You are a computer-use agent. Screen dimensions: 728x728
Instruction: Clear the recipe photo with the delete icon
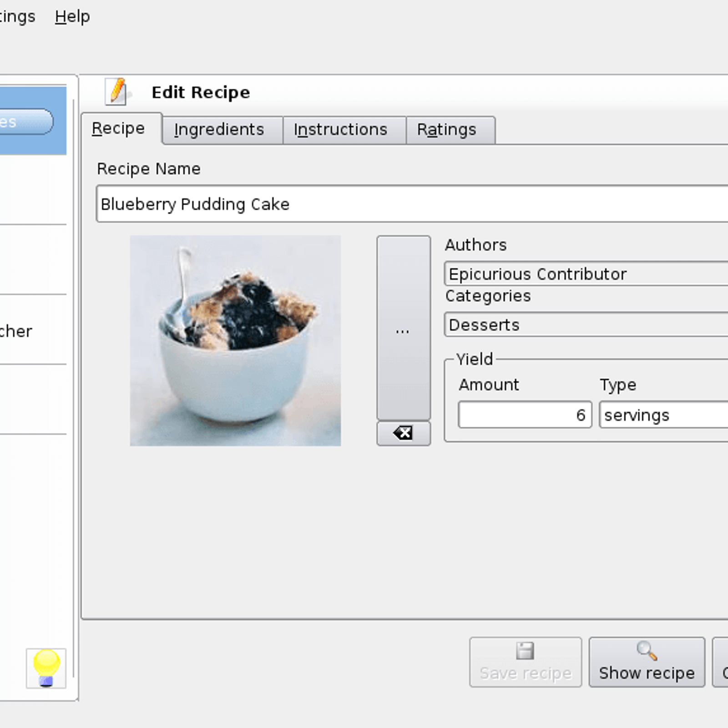click(403, 433)
